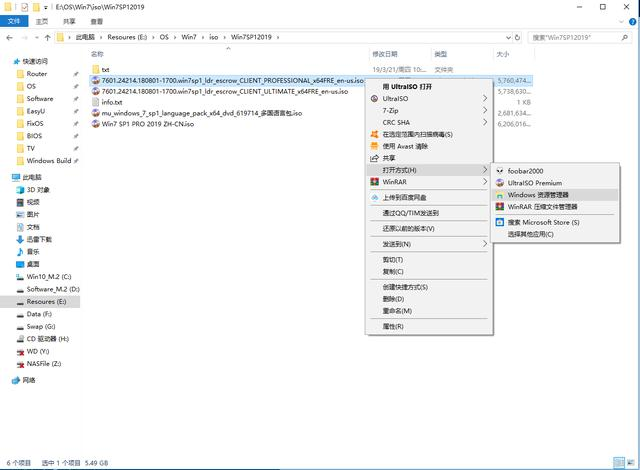Open the Router pinned folder
The height and width of the screenshot is (470, 640).
[x=36, y=74]
